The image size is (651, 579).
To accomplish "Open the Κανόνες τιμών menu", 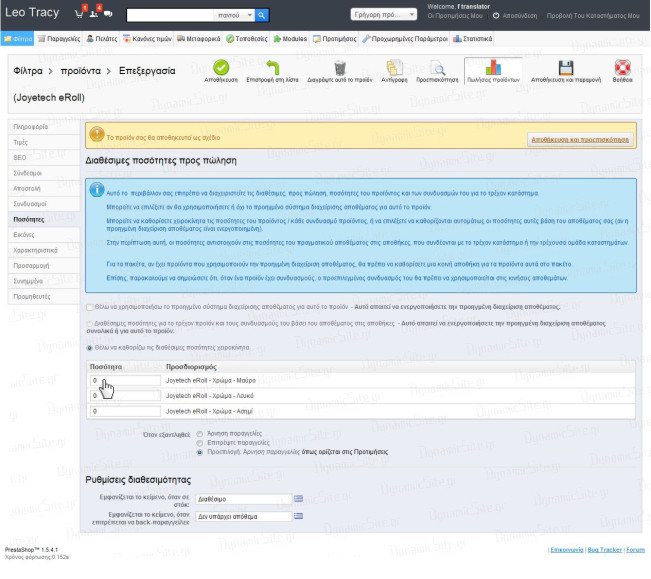I will coord(147,39).
